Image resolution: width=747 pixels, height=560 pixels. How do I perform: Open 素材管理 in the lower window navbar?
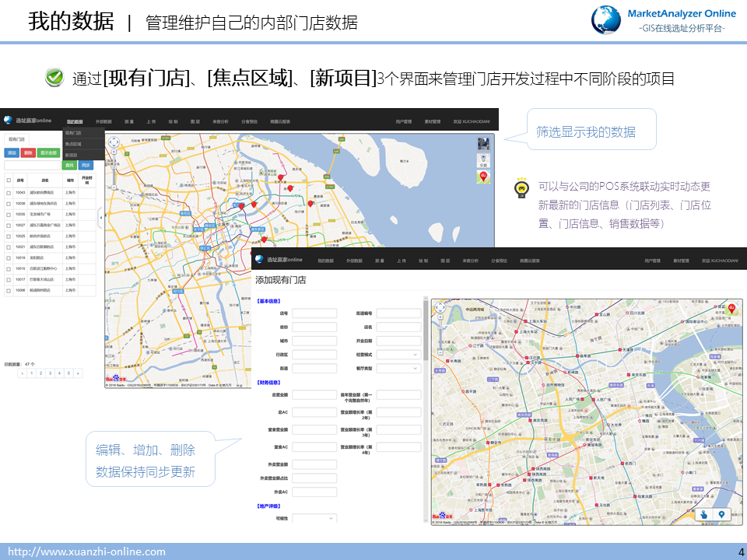pos(682,261)
